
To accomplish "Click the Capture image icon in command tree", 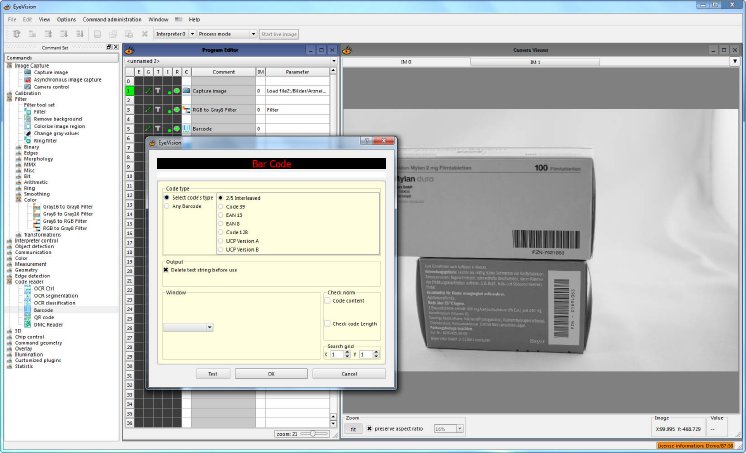I will pos(28,73).
